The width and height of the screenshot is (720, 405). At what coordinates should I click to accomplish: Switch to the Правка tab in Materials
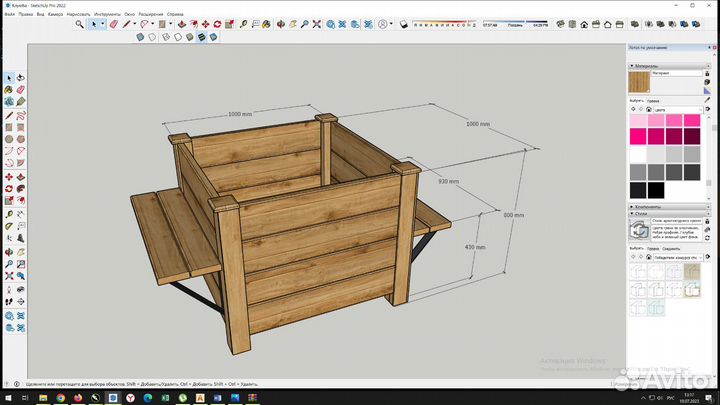pos(653,101)
